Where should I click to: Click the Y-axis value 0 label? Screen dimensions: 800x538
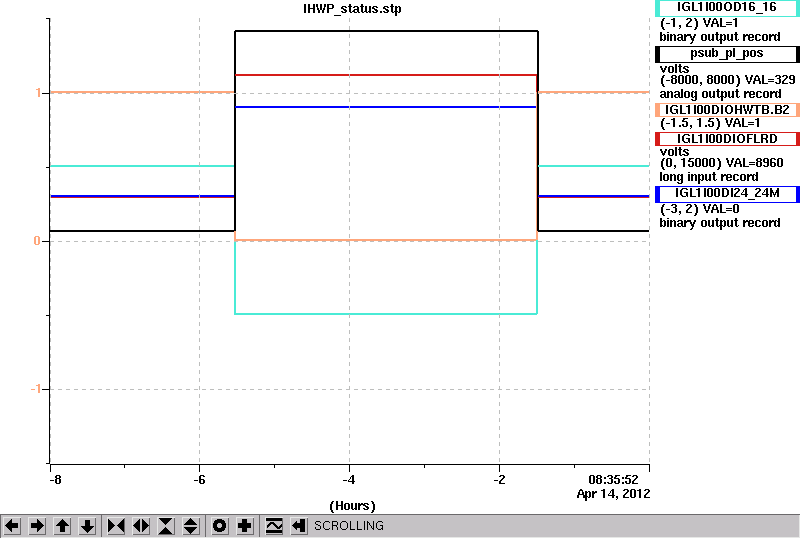tap(37, 241)
